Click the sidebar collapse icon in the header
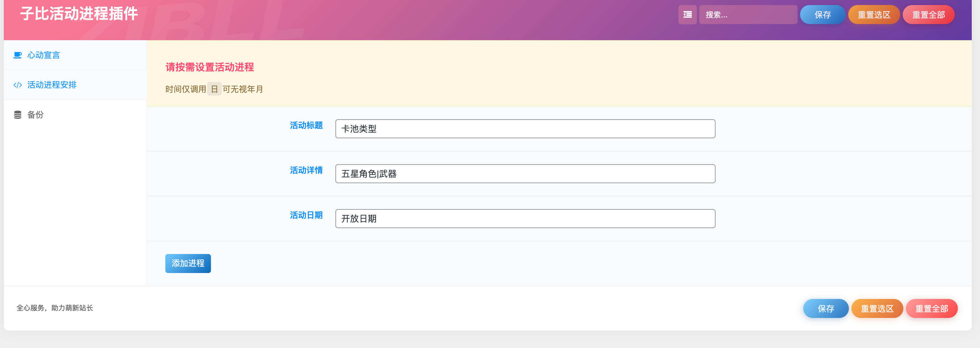The height and width of the screenshot is (348, 980). pyautogui.click(x=687, y=15)
